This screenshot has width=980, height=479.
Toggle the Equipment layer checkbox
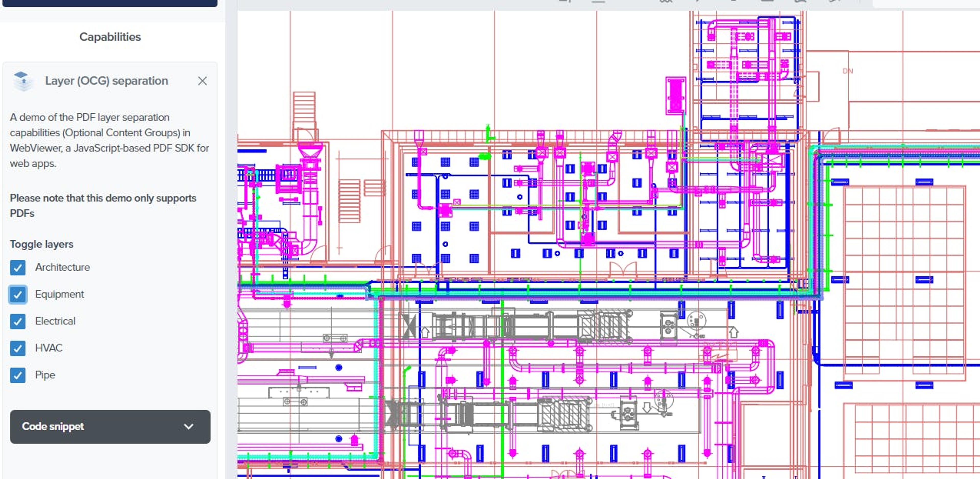[18, 294]
